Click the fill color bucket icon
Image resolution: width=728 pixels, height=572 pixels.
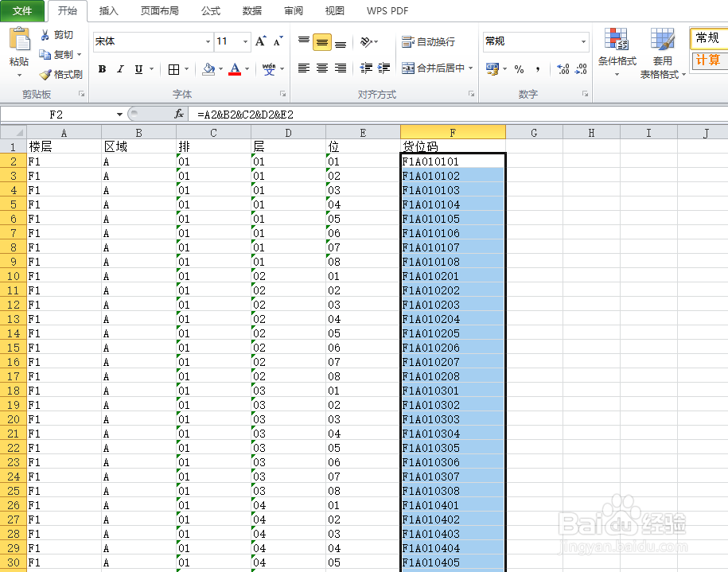point(209,69)
